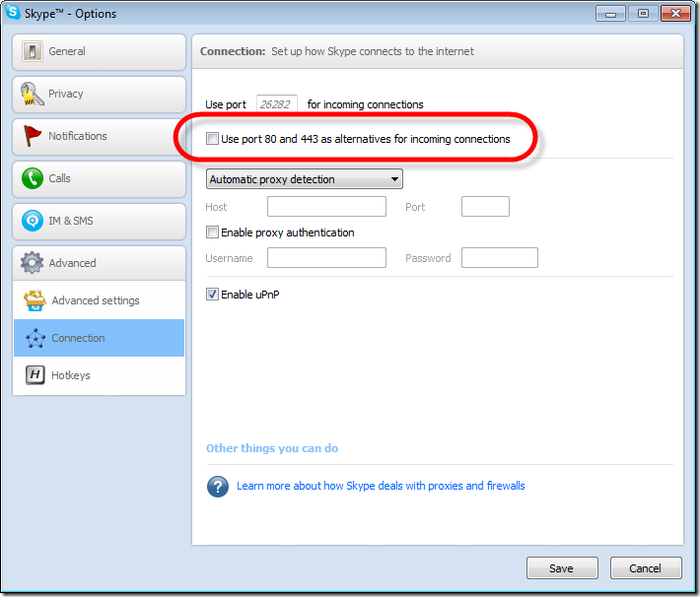Open the IM & SMS settings section
The image size is (700, 597).
coord(99,222)
